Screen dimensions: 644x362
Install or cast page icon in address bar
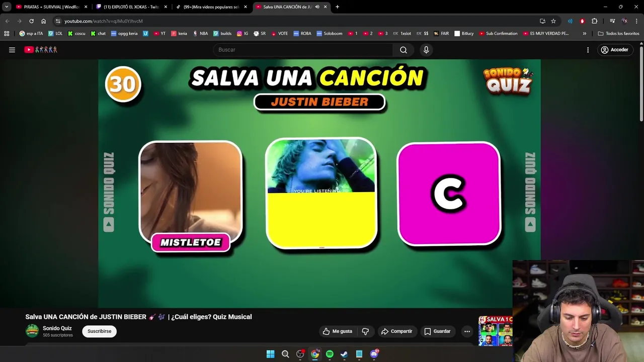pos(542,21)
